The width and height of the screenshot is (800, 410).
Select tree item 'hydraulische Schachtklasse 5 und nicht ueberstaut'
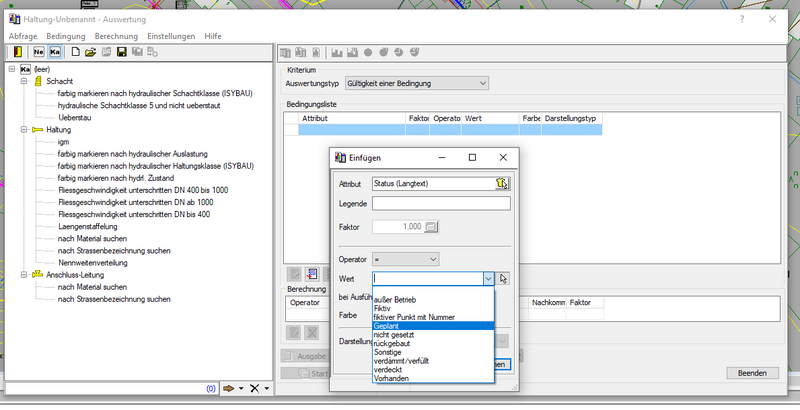pos(139,106)
